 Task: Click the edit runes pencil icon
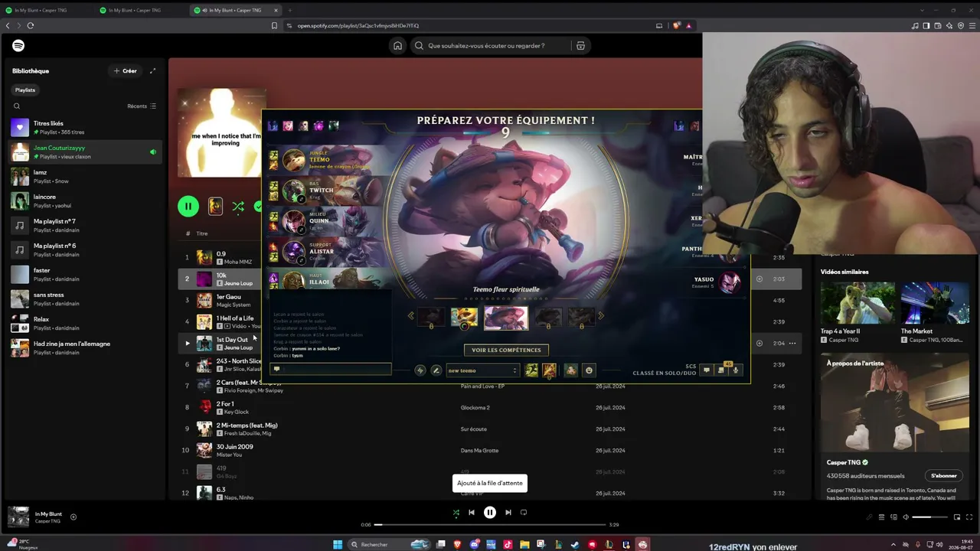(x=436, y=371)
